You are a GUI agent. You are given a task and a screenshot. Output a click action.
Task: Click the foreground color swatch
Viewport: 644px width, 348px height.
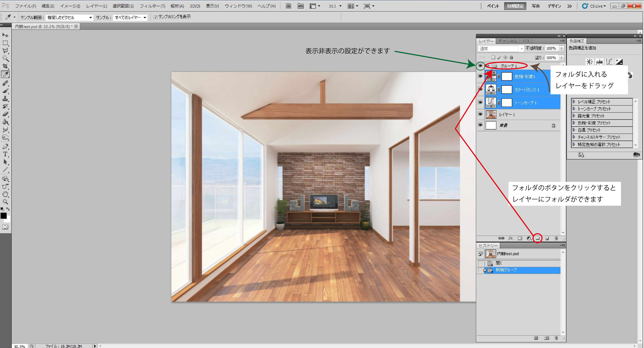tap(4, 215)
